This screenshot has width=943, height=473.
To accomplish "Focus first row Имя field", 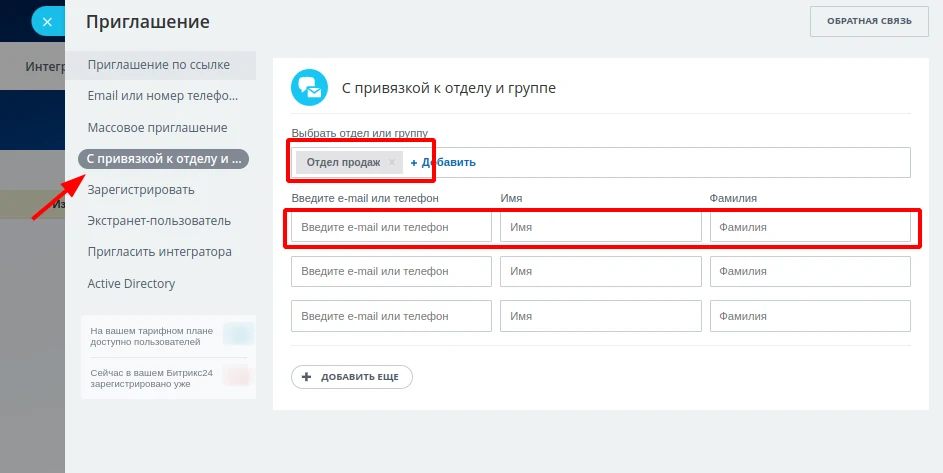I will 601,227.
